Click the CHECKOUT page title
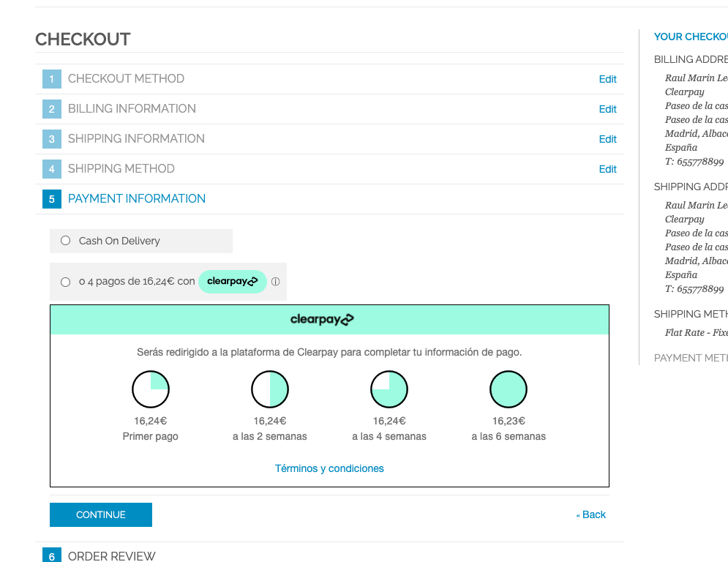Screen dimensions: 728x562 [x=83, y=40]
